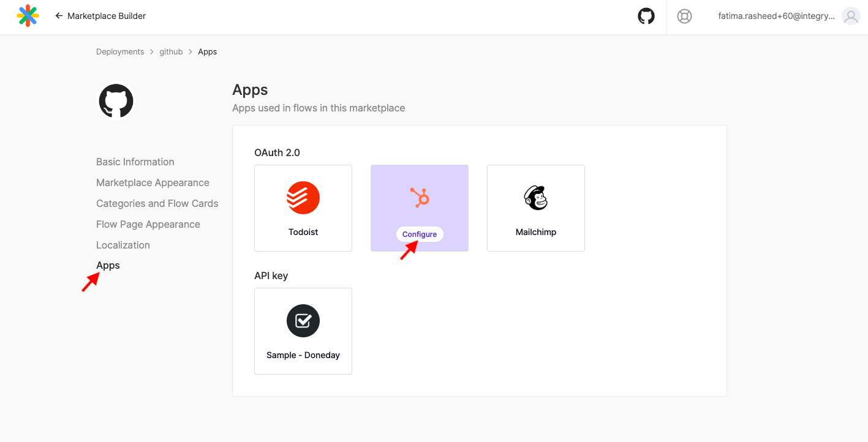The image size is (868, 442).
Task: Open the Basic Information section
Action: (135, 162)
